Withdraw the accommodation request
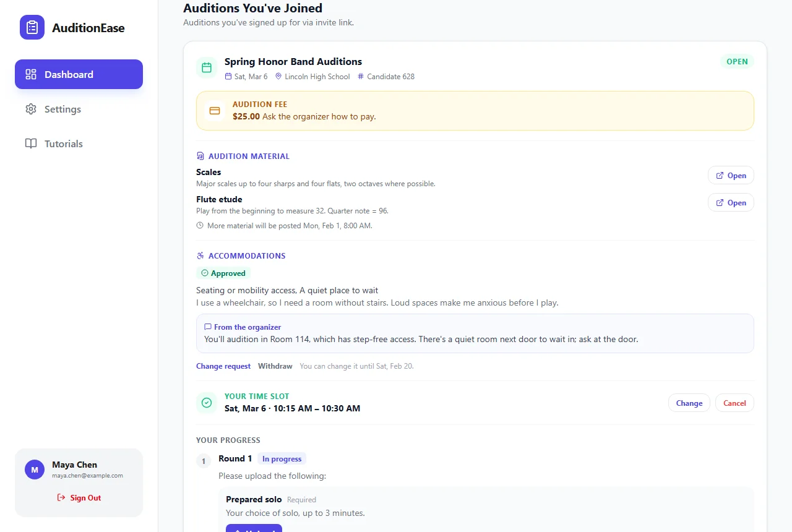This screenshot has width=792, height=532. tap(275, 366)
